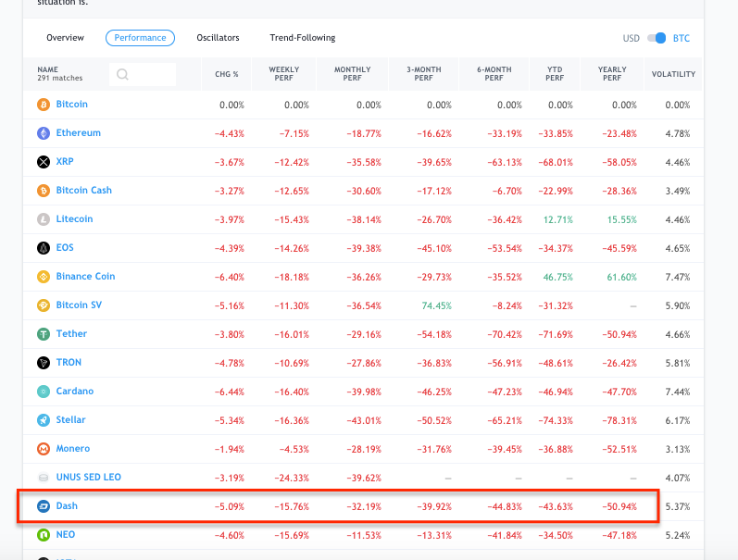738x560 pixels.
Task: Open the EOS link
Action: coord(65,247)
